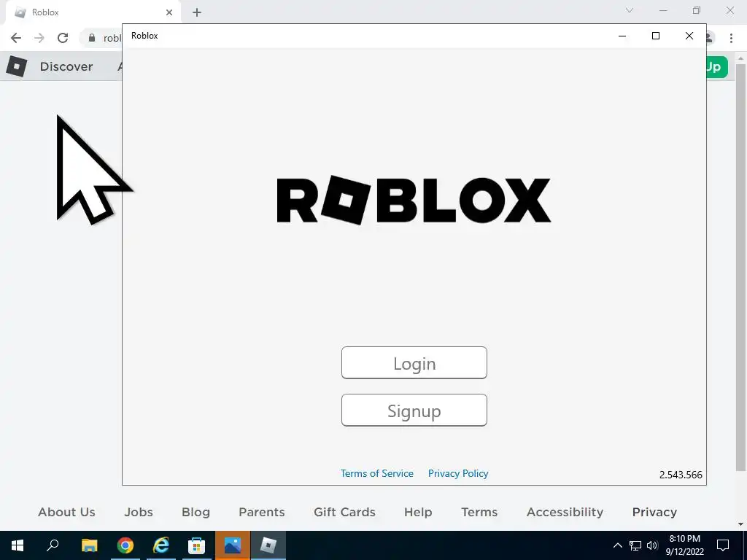Expand the Chrome tab search chevron

pyautogui.click(x=630, y=10)
